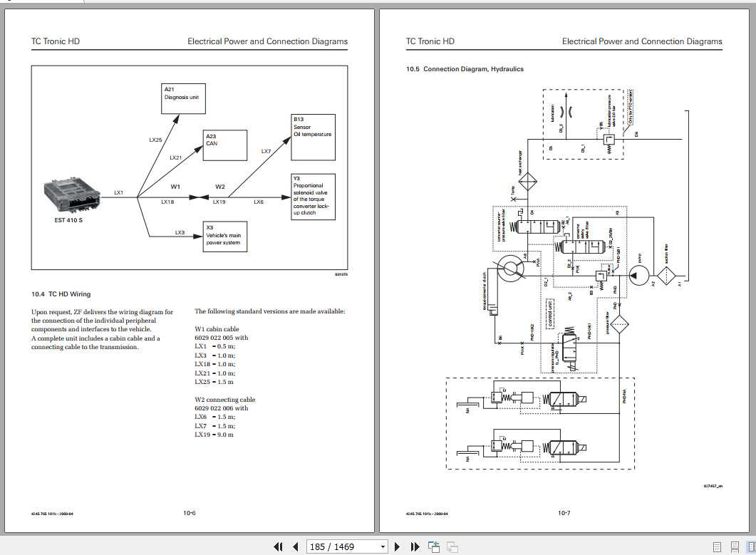The height and width of the screenshot is (555, 756).
Task: Click the 'The following standard versions' sentence
Action: [270, 311]
